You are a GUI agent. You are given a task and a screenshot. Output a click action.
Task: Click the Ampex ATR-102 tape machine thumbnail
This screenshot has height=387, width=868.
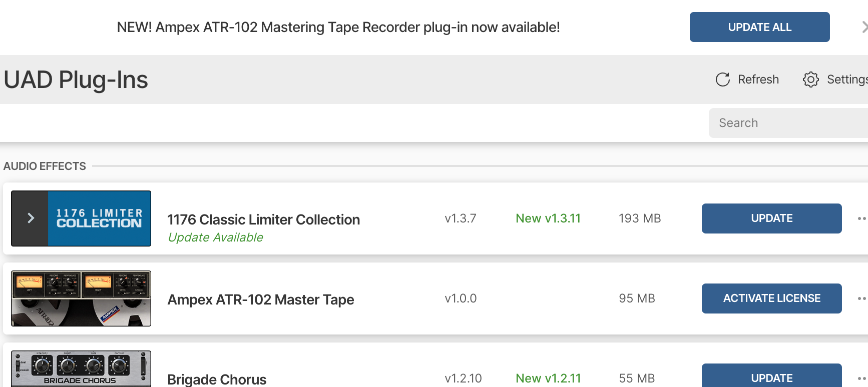[81, 298]
